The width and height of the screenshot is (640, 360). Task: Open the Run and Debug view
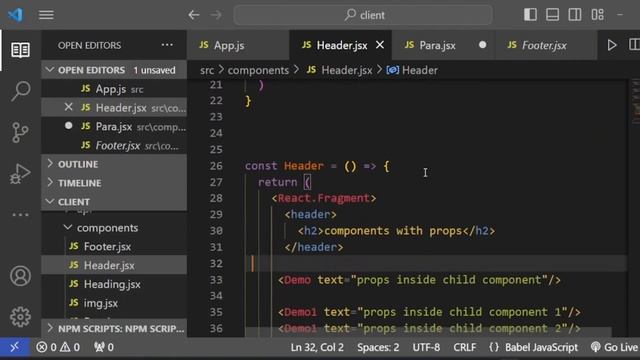[20, 174]
